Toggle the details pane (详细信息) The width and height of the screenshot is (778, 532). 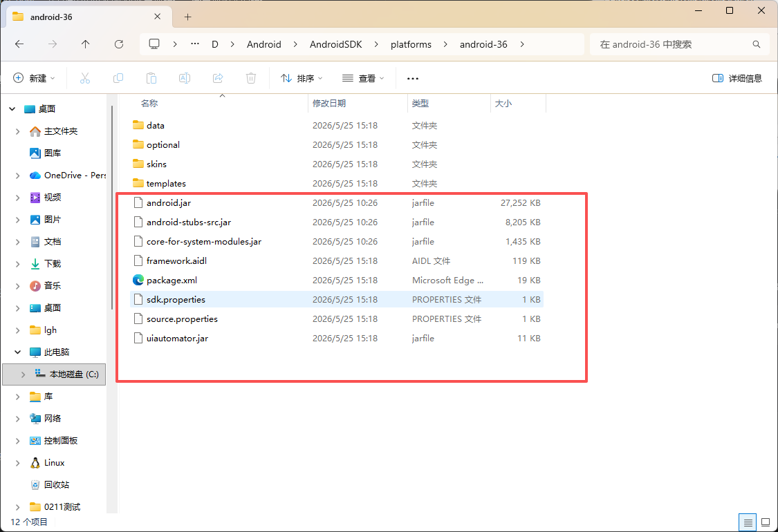(x=737, y=78)
